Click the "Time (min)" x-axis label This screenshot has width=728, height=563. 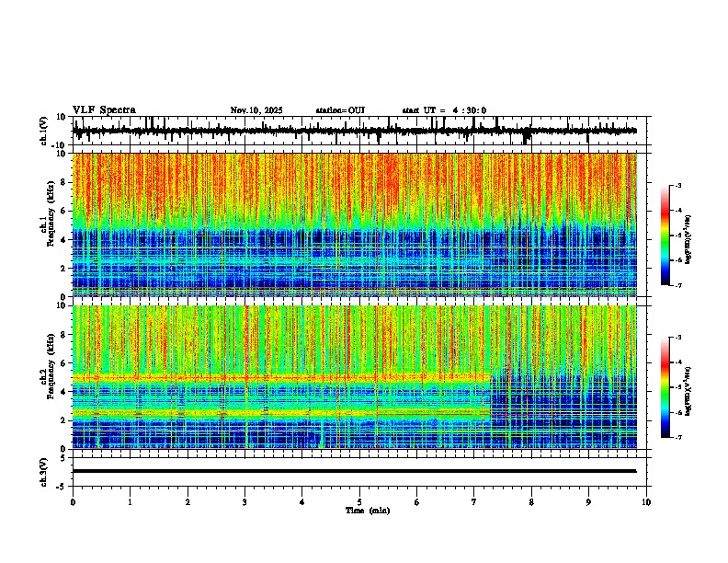coord(368,511)
